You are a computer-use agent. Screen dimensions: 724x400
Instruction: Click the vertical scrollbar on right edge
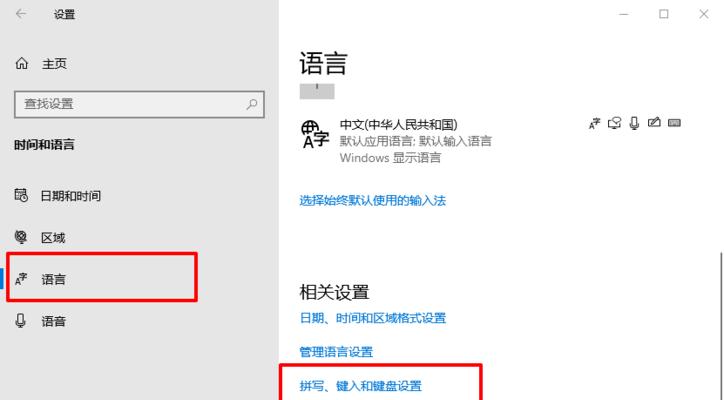[721, 326]
